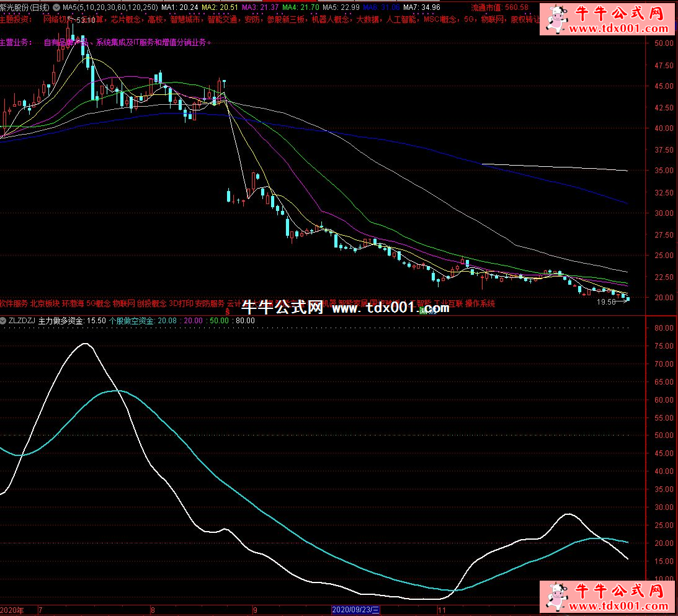Click the cow logo in the bottom-right corner
The height and width of the screenshot is (616, 678).
pyautogui.click(x=555, y=597)
